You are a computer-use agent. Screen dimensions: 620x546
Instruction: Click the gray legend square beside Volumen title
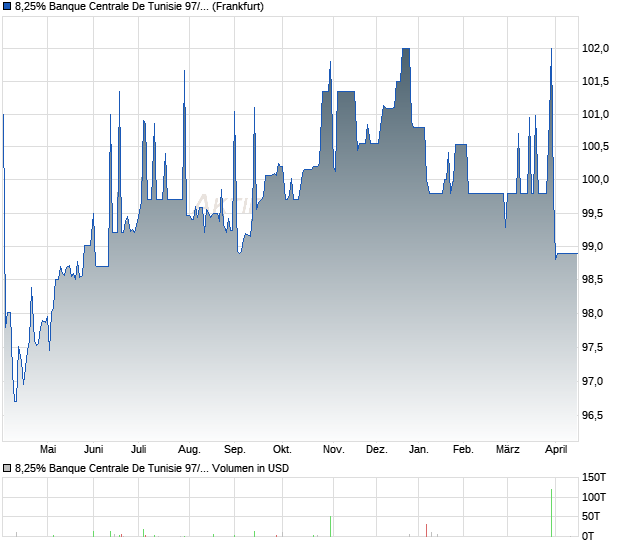coord(7,469)
